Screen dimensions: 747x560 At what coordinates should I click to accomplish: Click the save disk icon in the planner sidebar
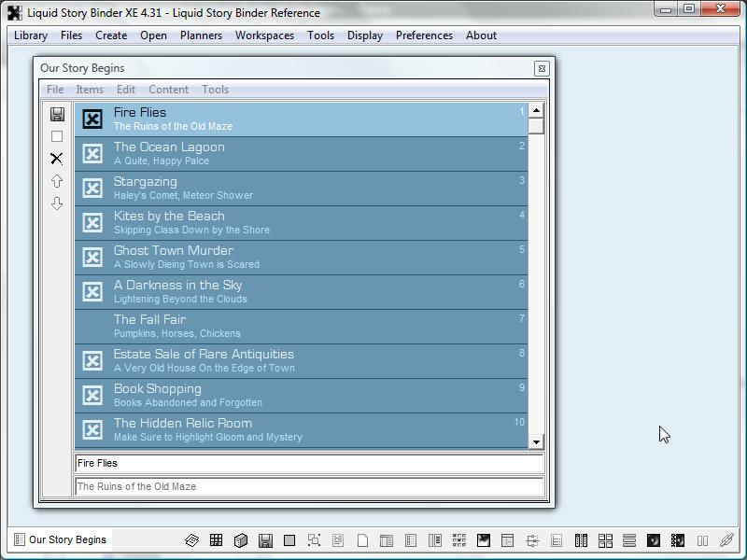click(57, 114)
